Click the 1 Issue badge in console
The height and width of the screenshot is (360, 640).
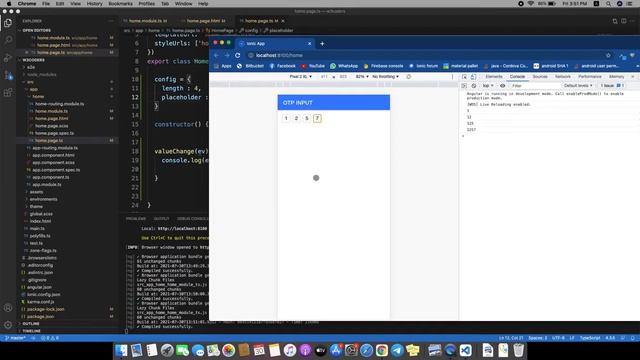point(612,86)
